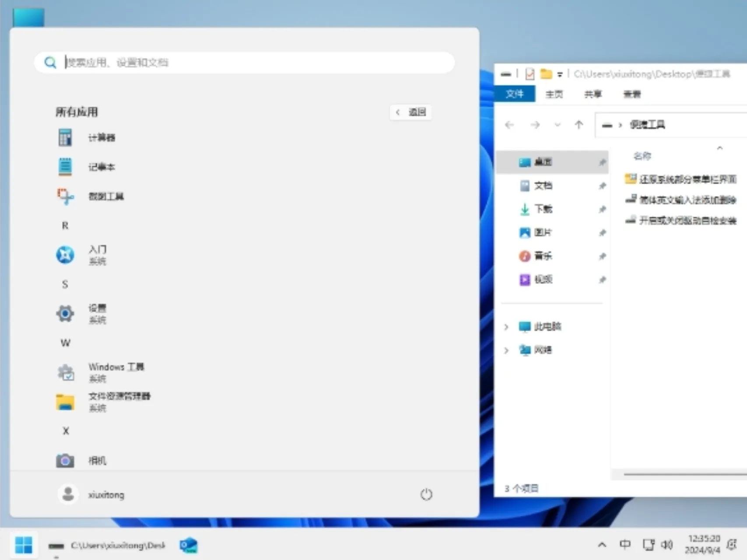The image size is (747, 560).
Task: Launch the Camera app
Action: [96, 460]
